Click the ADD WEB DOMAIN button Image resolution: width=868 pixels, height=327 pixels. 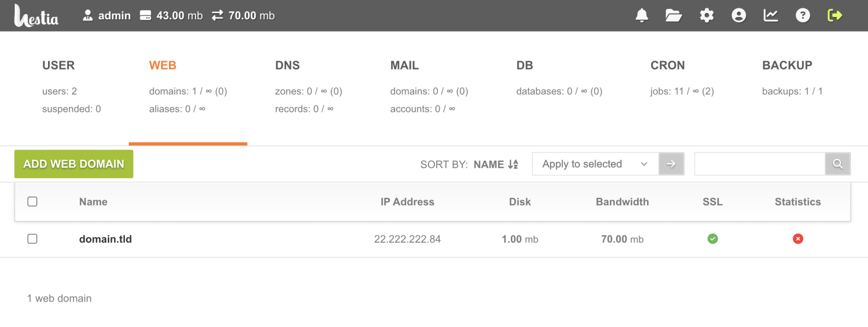73,163
